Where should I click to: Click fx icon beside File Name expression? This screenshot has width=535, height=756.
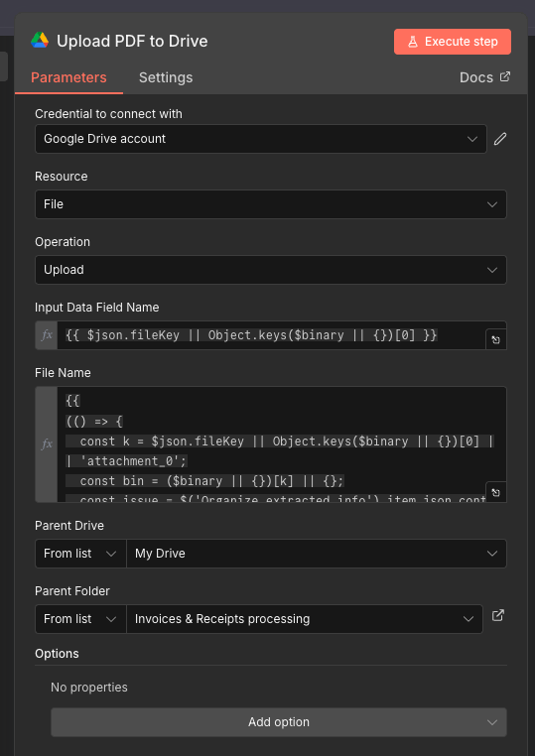[47, 444]
